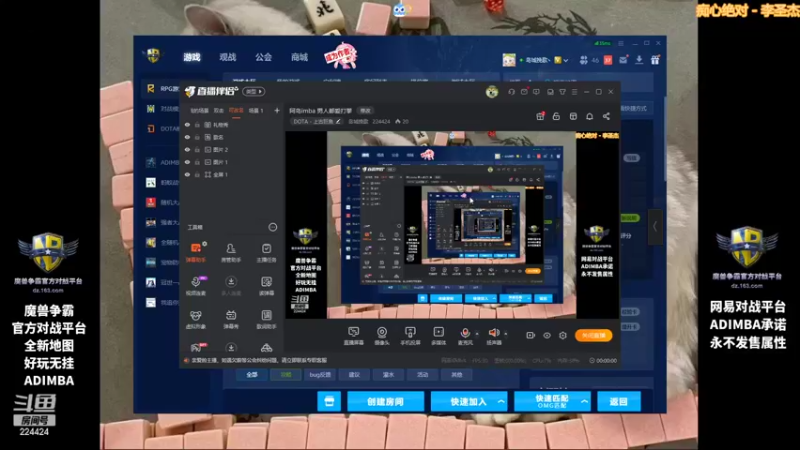Toggle visibility of the 礼物秀 source
The width and height of the screenshot is (800, 450).
coord(187,124)
